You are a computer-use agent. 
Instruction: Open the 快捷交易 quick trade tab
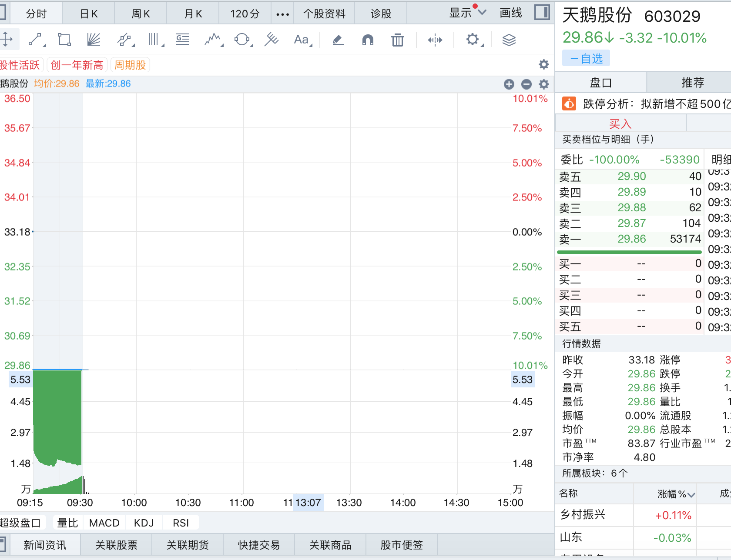tap(259, 545)
